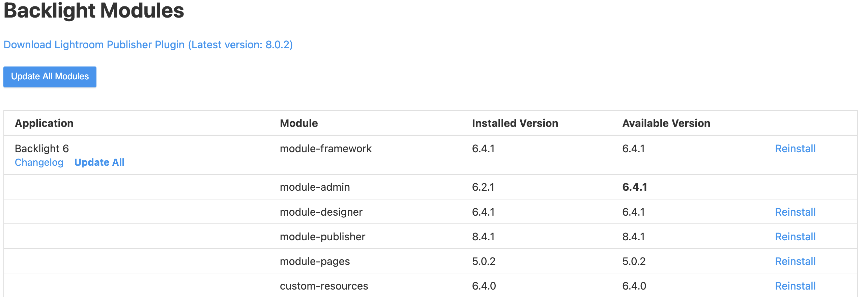This screenshot has width=868, height=297.
Task: Select the custom-resources name cell
Action: (324, 286)
